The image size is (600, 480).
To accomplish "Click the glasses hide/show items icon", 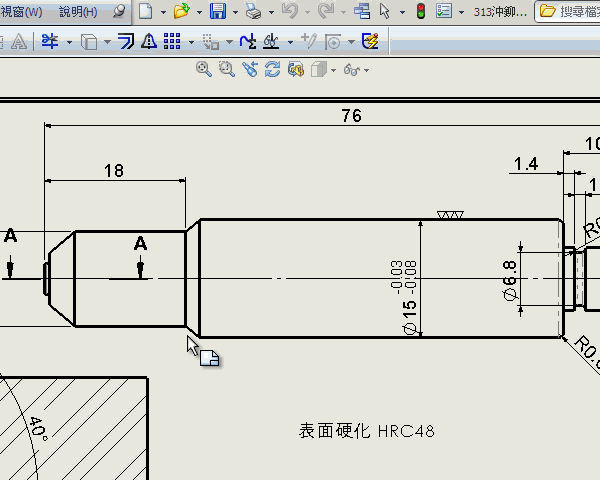I will pos(352,70).
